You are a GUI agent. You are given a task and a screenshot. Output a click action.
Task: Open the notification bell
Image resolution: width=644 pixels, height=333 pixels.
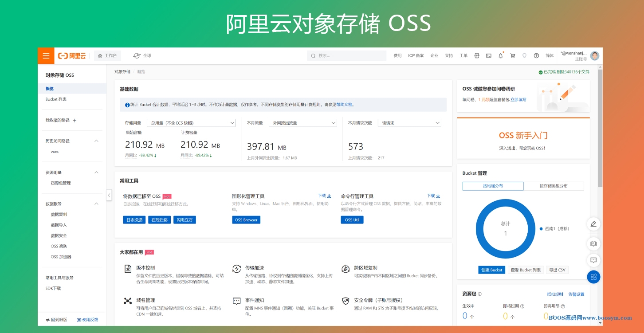click(x=501, y=56)
